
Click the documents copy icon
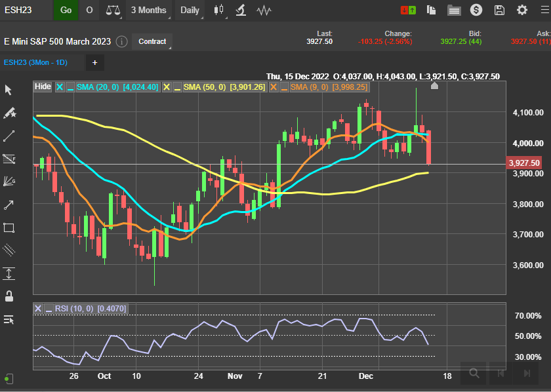click(x=431, y=10)
